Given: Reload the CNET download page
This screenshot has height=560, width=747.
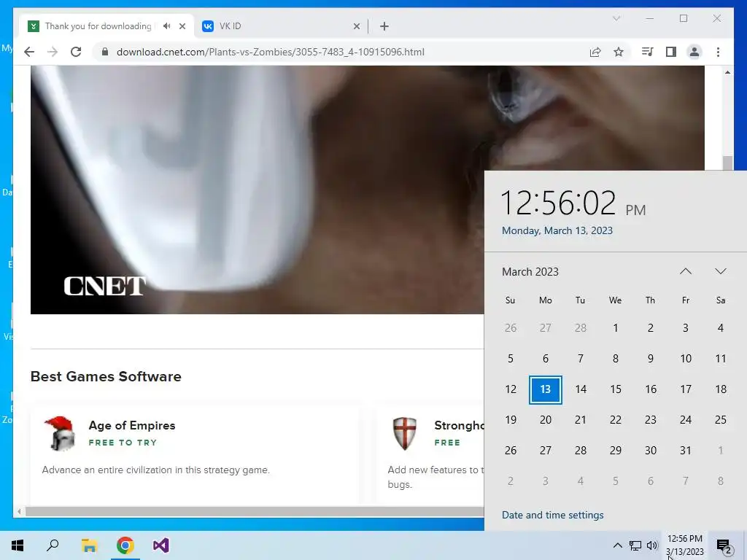Looking at the screenshot, I should [76, 52].
